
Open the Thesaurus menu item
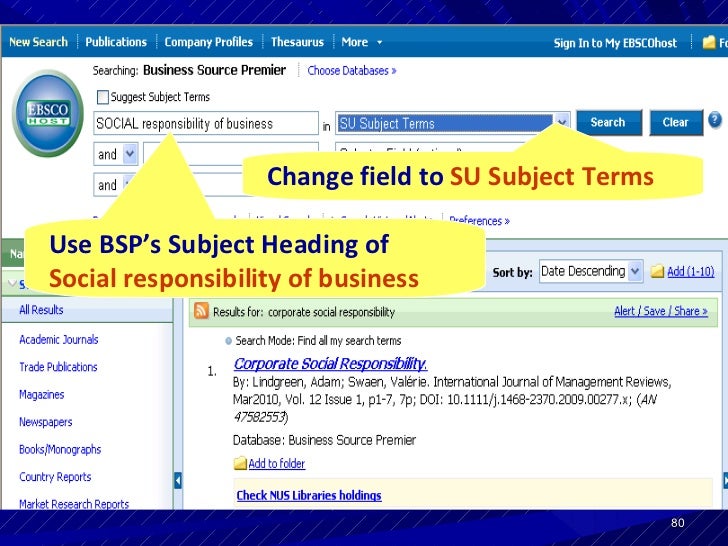click(297, 42)
